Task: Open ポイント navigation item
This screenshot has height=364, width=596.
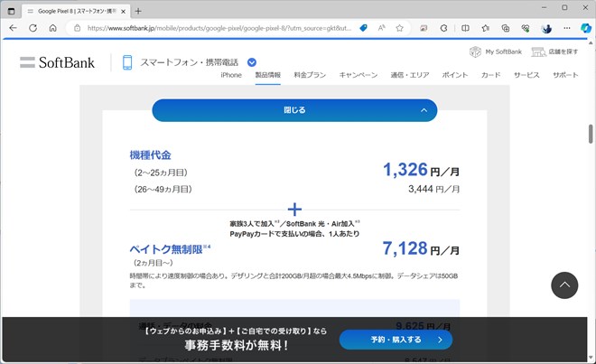Action: click(455, 75)
